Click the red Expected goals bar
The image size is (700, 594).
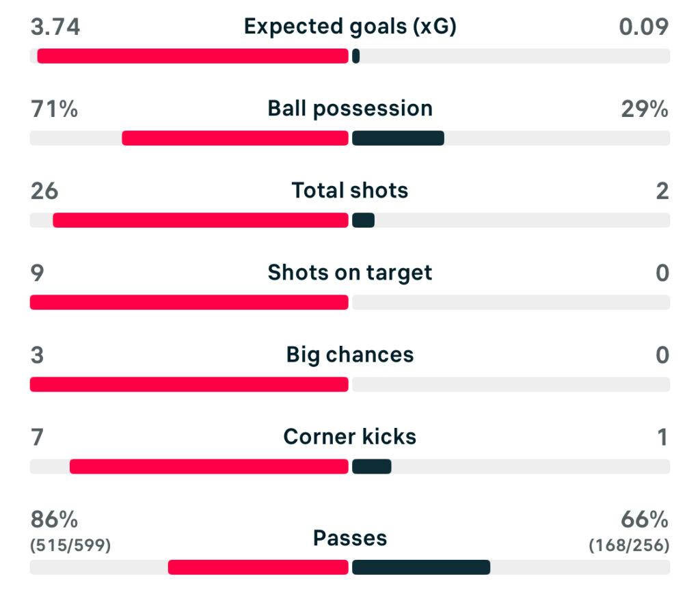coord(193,56)
